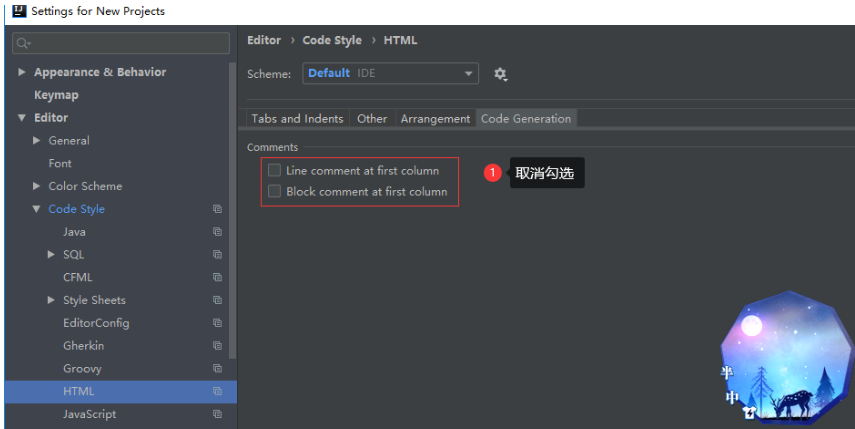Switch to Tabs and Indents tab

point(297,118)
